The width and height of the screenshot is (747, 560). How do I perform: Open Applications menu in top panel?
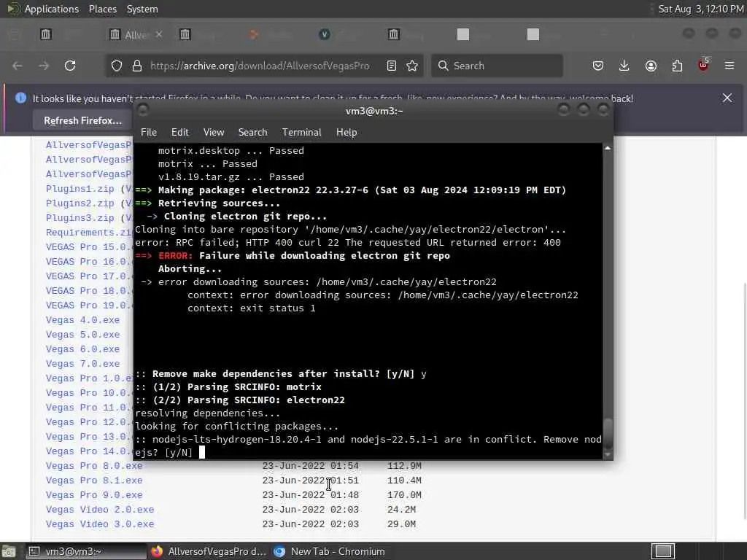[52, 9]
